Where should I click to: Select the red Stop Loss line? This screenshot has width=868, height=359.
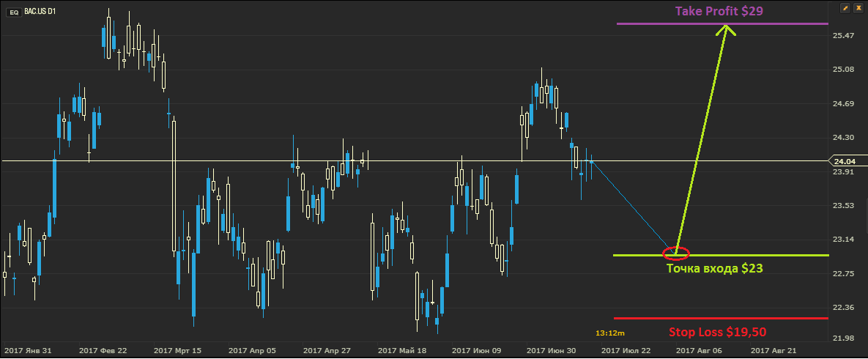732,319
